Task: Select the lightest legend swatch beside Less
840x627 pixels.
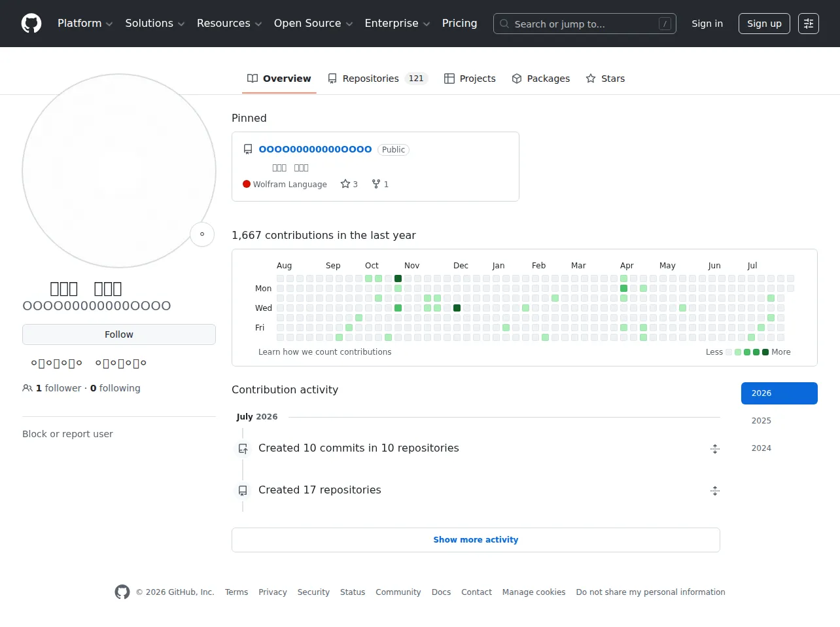Action: [x=729, y=352]
